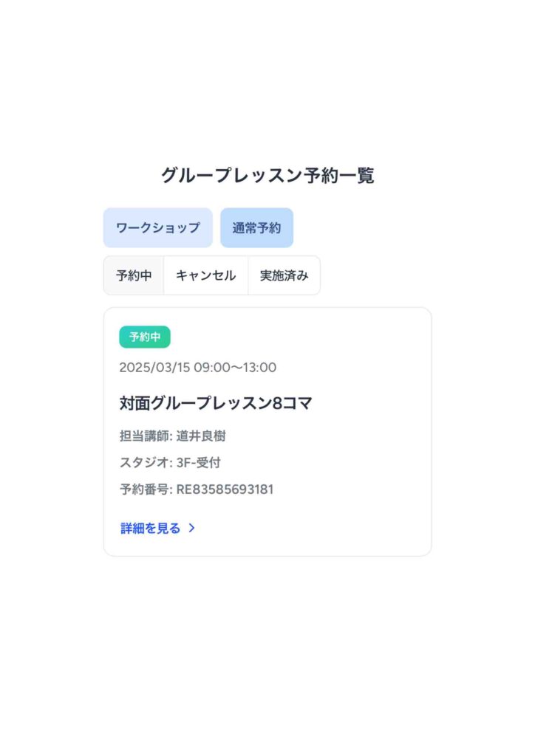
Task: Select the ワークショップ filter button
Action: [157, 227]
